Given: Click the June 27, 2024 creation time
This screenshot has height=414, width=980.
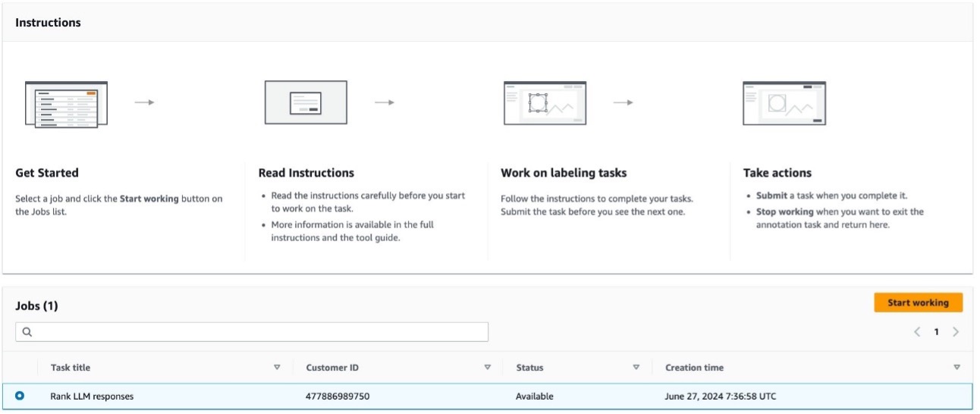Looking at the screenshot, I should click(x=721, y=396).
